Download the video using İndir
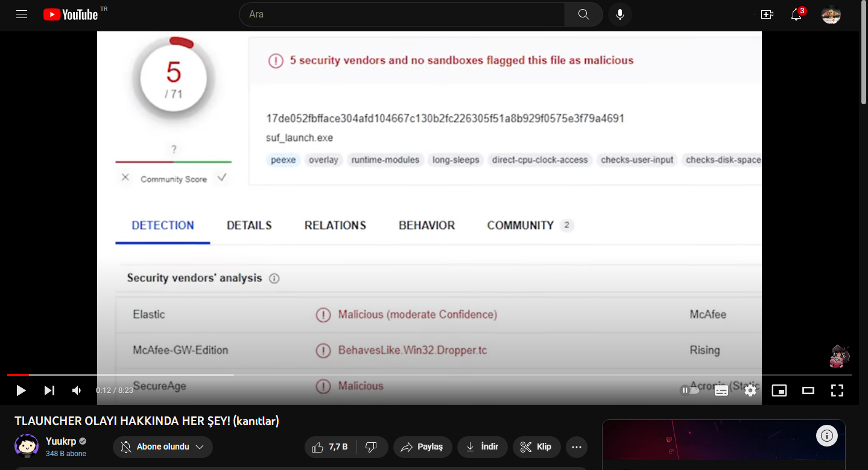This screenshot has width=868, height=470. coord(482,446)
